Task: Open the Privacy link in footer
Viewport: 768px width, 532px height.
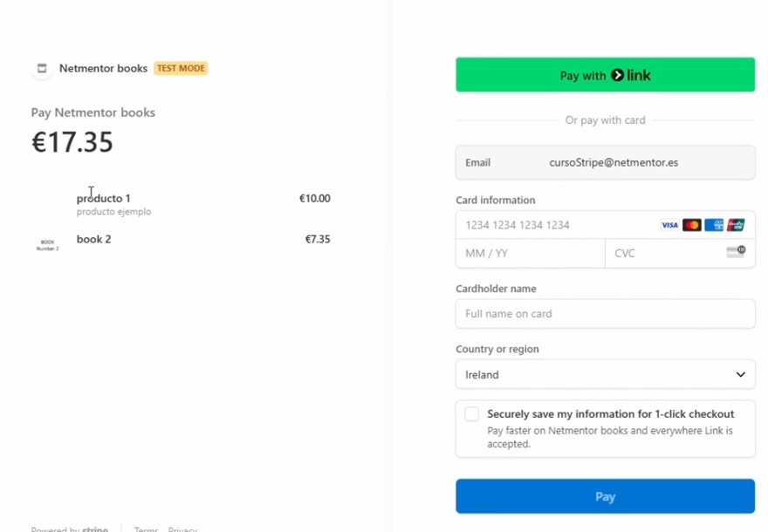Action: pyautogui.click(x=182, y=529)
